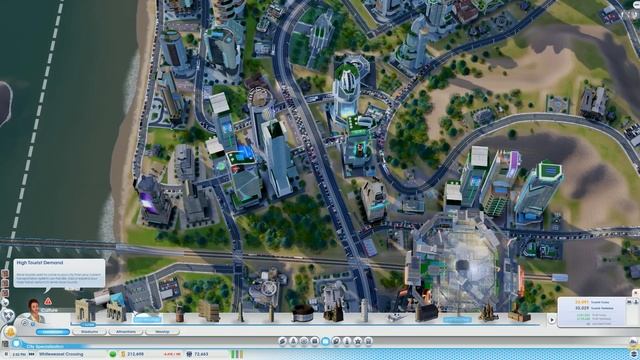640x360 pixels.
Task: Click the middle brown notification icon on left edge
Action: [5, 283]
